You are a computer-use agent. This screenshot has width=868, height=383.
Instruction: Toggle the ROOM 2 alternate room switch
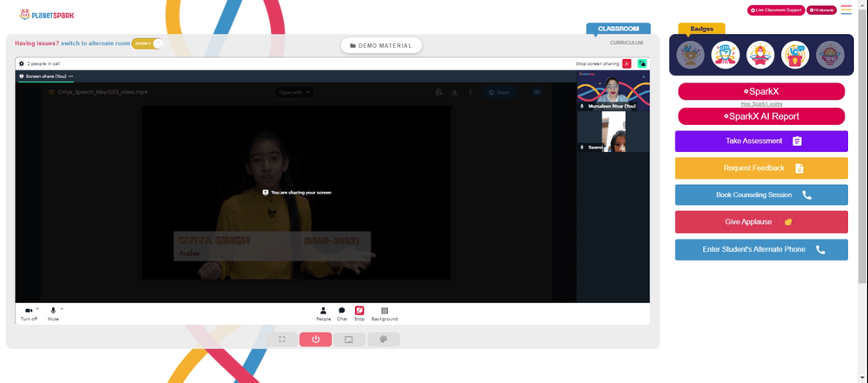click(148, 43)
